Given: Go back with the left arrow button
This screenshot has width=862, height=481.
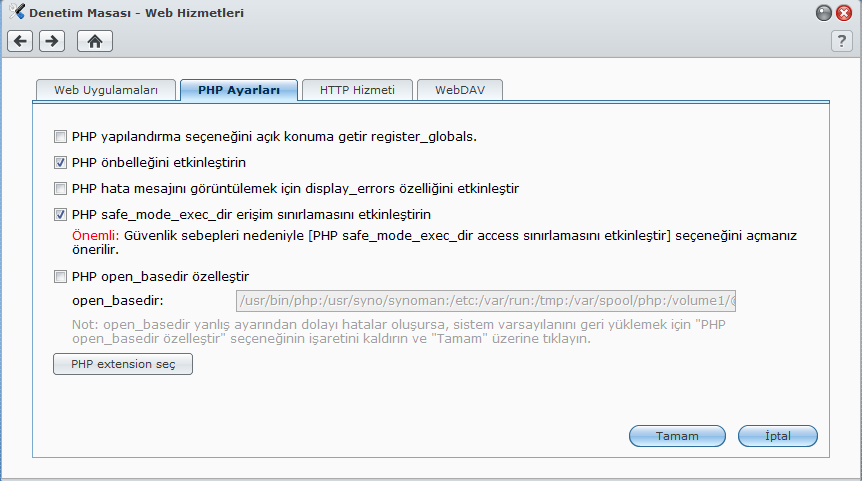Looking at the screenshot, I should [21, 41].
